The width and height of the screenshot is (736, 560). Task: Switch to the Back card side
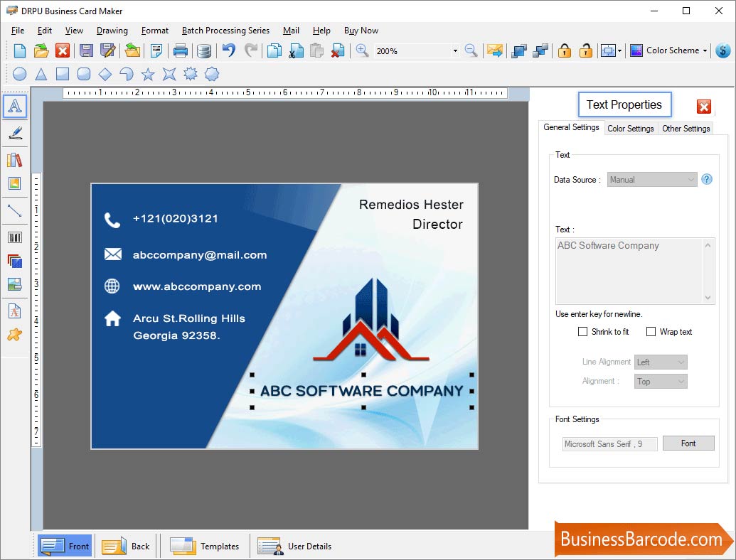point(126,546)
